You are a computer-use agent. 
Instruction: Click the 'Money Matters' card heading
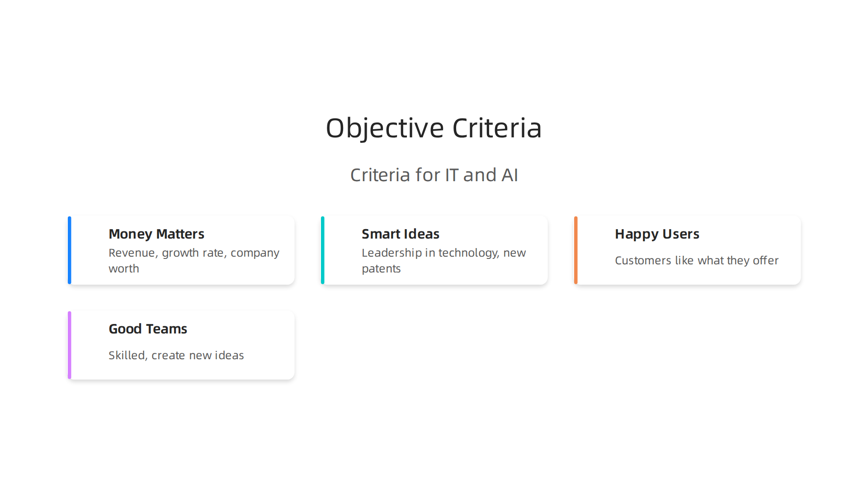click(x=156, y=234)
